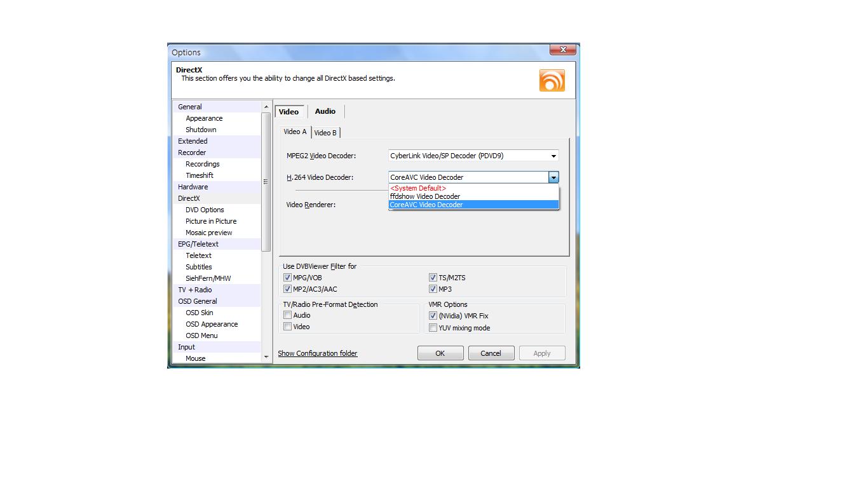Choose ffdshow Video Decoder option
The height and width of the screenshot is (488, 868).
tap(473, 196)
